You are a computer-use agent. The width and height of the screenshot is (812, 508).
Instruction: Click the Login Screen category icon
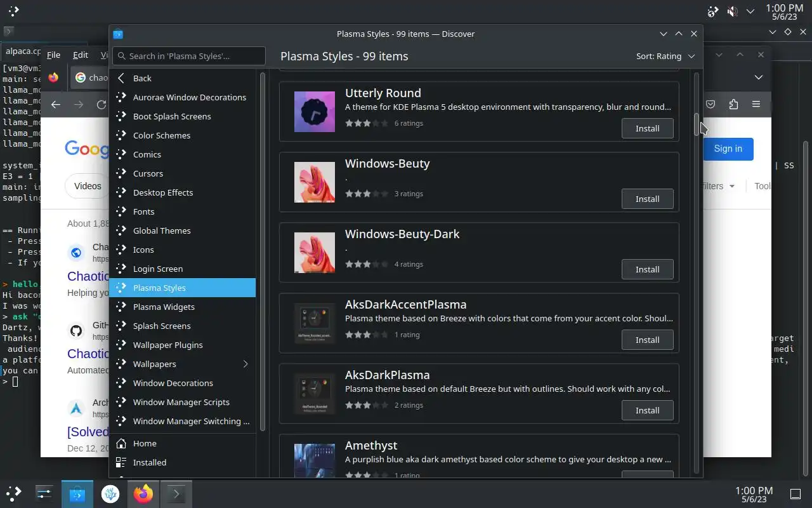(x=121, y=269)
